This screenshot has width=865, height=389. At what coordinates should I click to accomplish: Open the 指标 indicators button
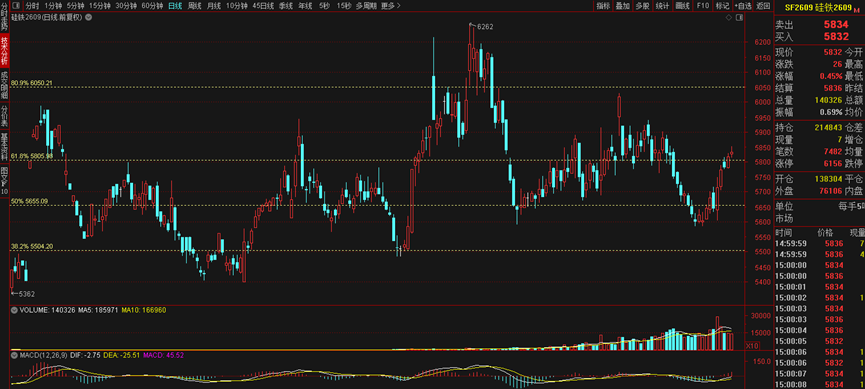(603, 6)
